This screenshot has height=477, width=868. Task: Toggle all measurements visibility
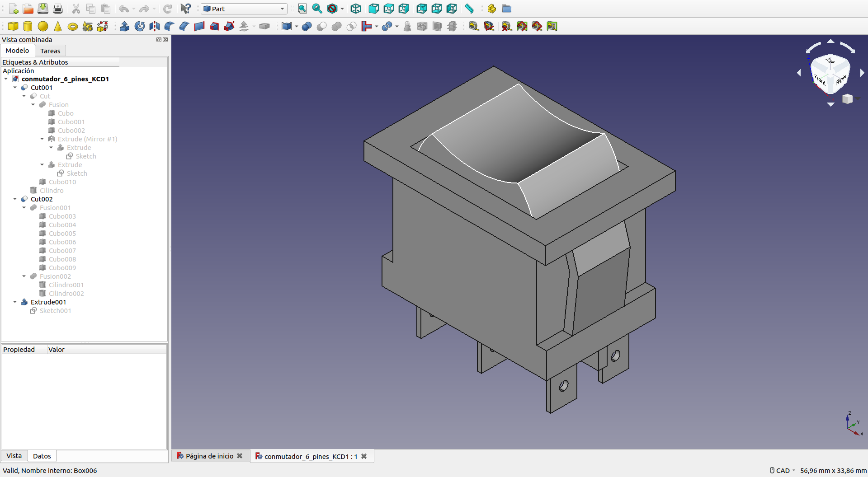pyautogui.click(x=522, y=27)
